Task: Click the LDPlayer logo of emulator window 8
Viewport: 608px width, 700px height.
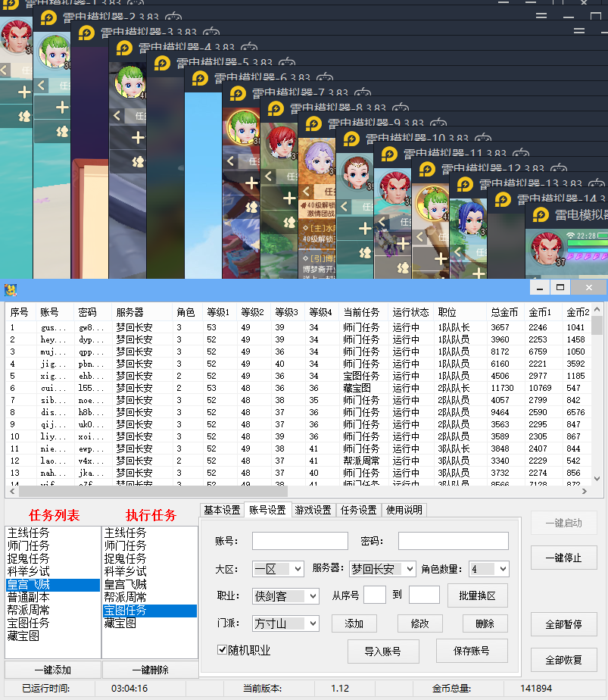Action: [x=276, y=109]
